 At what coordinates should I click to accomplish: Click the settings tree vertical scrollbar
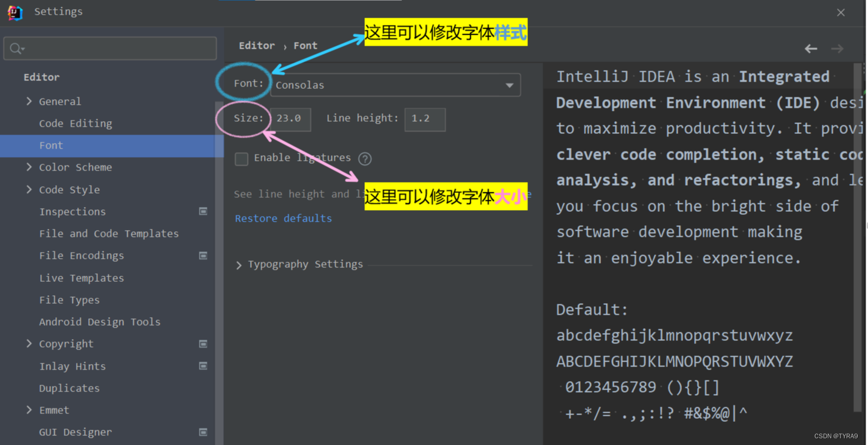click(x=220, y=274)
